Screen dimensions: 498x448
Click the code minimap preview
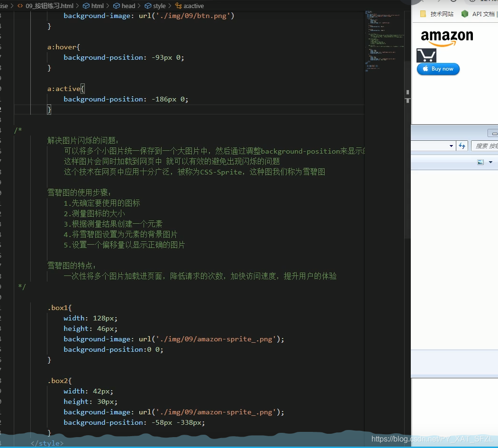[x=384, y=41]
